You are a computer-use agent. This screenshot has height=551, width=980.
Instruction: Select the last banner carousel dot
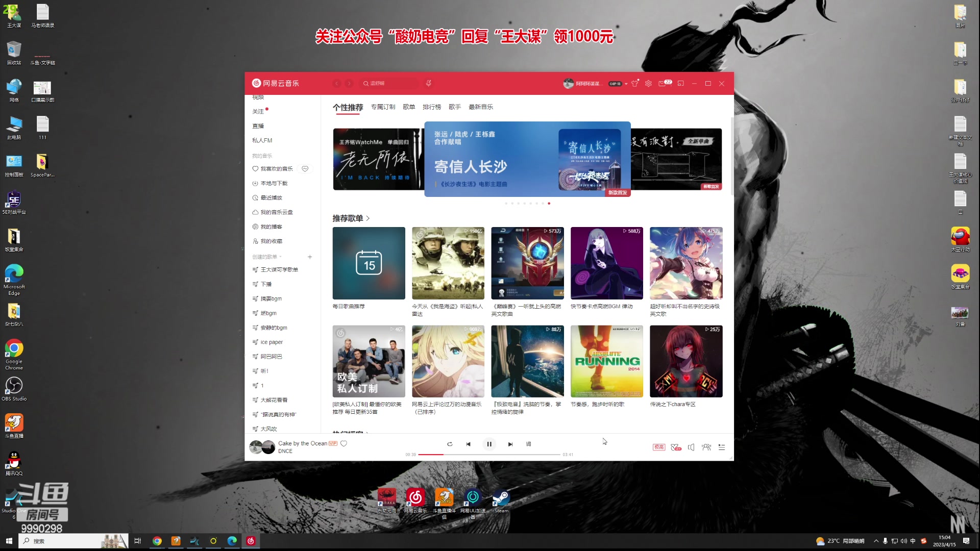coord(549,204)
